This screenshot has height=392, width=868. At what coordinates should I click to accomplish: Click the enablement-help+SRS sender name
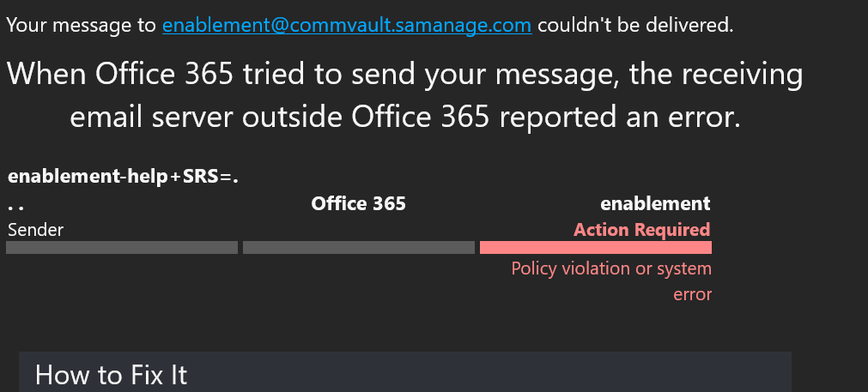coord(123,177)
